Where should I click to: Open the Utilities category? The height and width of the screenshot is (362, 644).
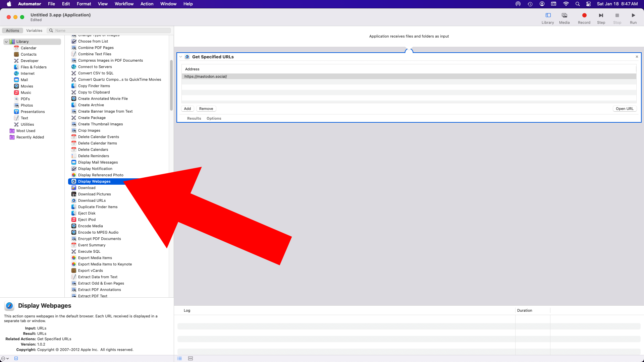[27, 124]
